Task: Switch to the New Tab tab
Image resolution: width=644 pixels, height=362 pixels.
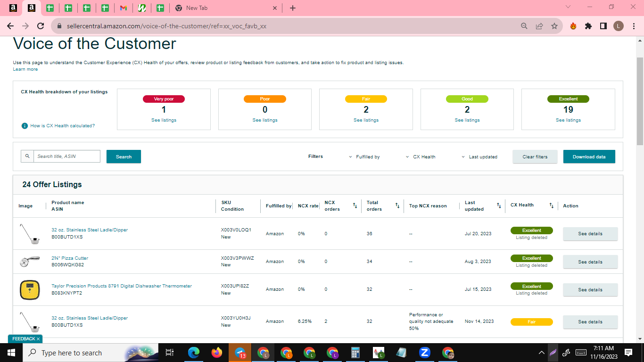Action: [x=226, y=8]
